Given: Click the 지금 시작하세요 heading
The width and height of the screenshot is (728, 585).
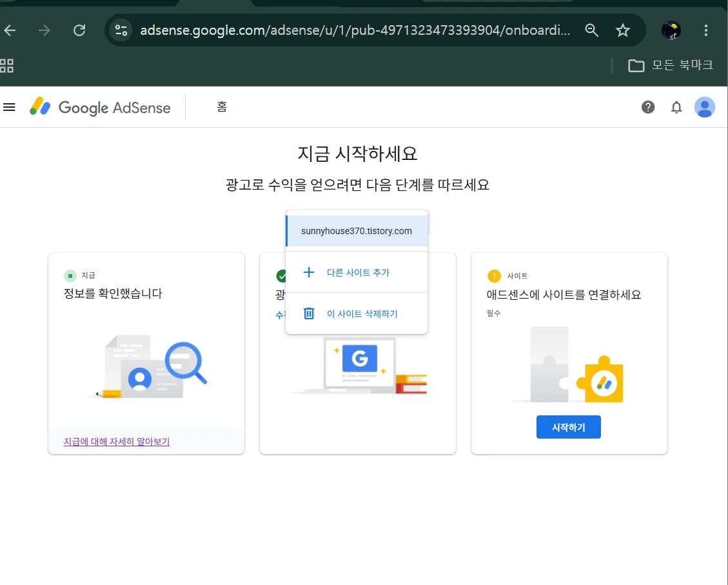Looking at the screenshot, I should 357,154.
